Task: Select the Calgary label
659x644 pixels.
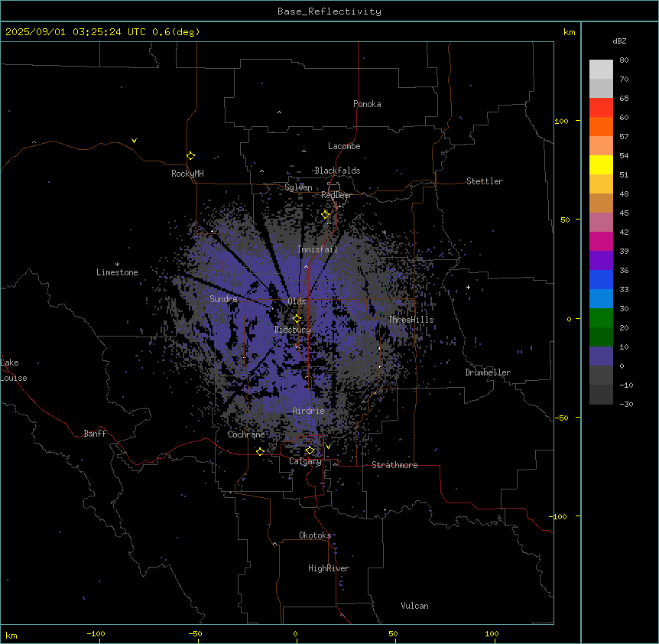Action: tap(305, 461)
